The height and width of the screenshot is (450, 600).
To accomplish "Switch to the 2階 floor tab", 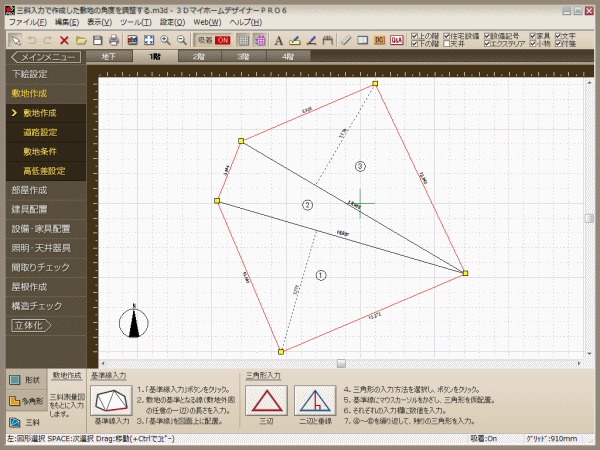I will coord(199,57).
